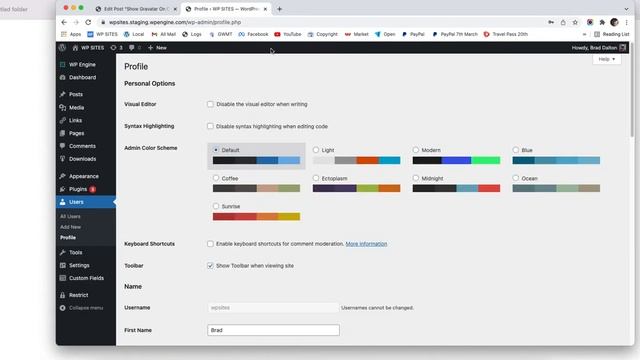Image resolution: width=640 pixels, height=360 pixels.
Task: Select the Blue color scheme radio
Action: pos(516,150)
